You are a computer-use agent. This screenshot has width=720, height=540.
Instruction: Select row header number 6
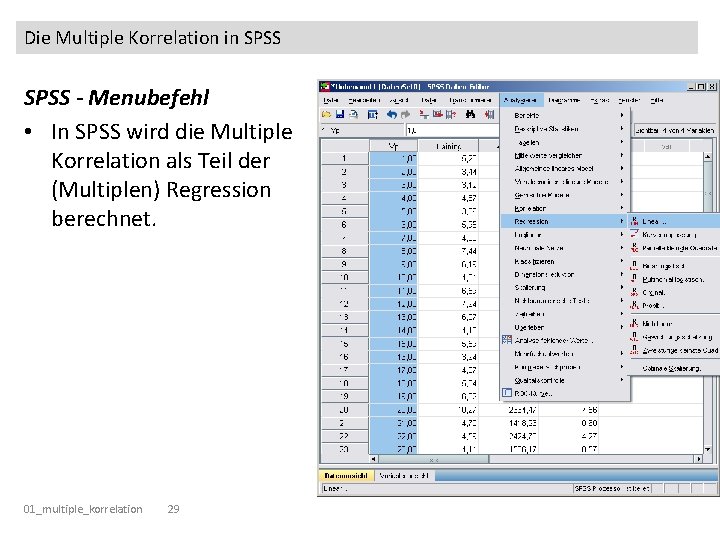pyautogui.click(x=344, y=225)
